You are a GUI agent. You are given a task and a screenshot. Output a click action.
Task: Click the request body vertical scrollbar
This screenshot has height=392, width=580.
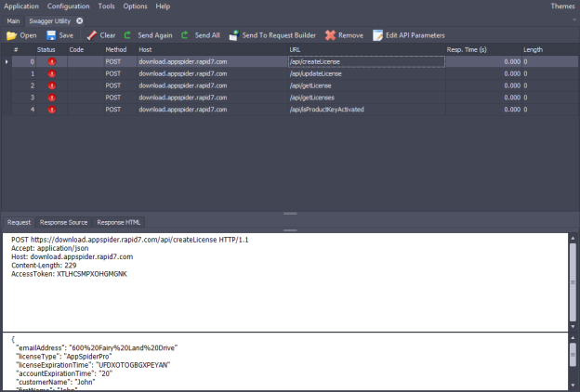tap(573, 362)
